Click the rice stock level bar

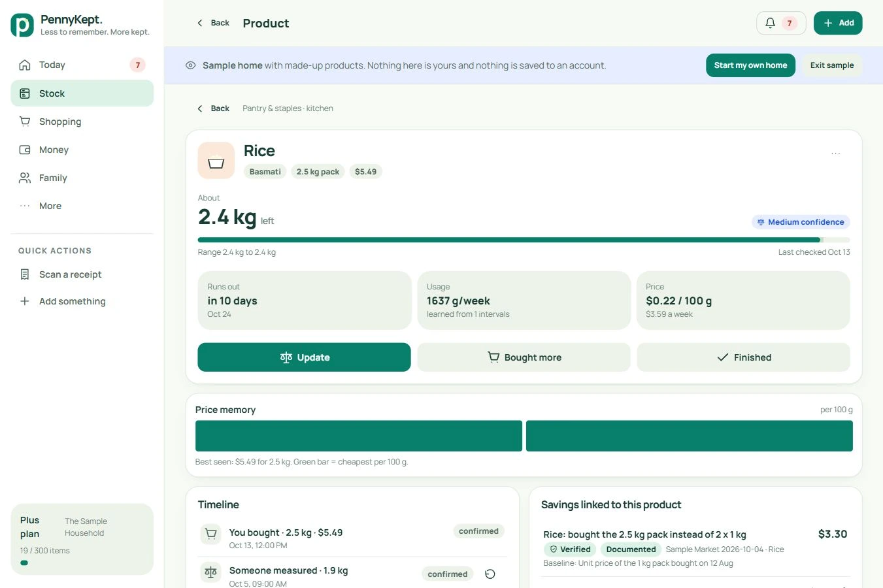(x=524, y=240)
